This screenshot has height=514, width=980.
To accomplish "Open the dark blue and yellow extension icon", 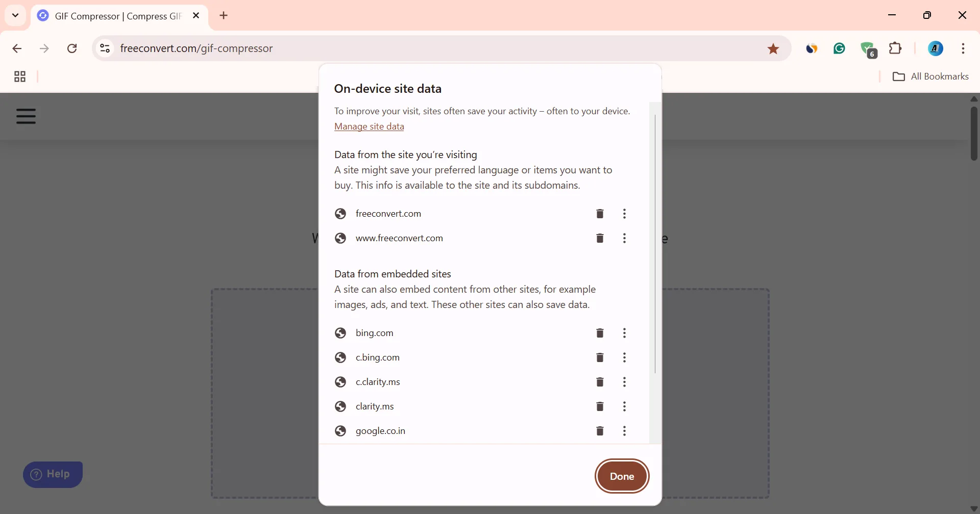I will click(x=812, y=49).
